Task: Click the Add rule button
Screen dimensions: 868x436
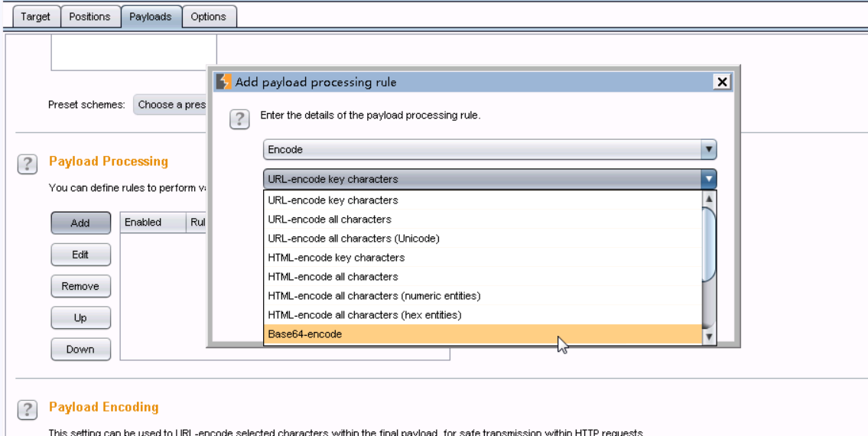Action: point(80,223)
